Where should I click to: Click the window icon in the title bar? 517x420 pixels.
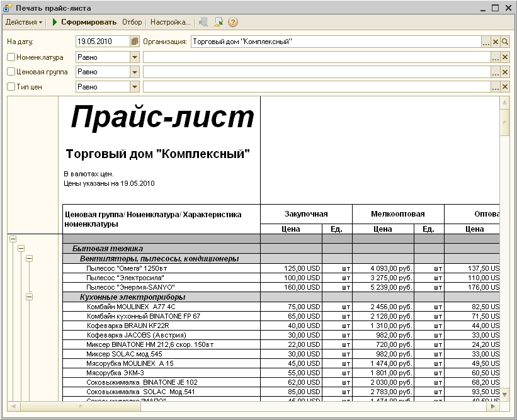pyautogui.click(x=8, y=8)
